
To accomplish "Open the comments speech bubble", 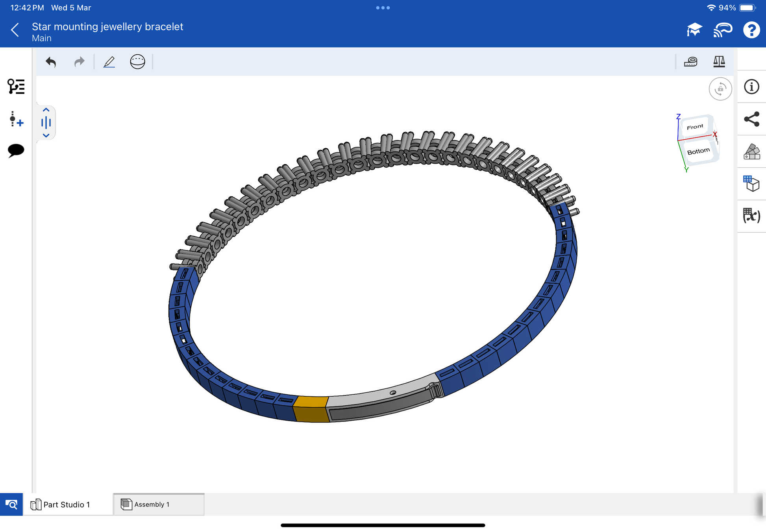I will pyautogui.click(x=16, y=150).
